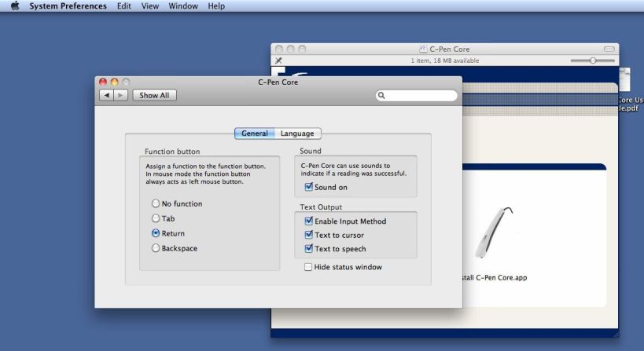Open the Edit menu
Viewport: 644px width, 351px height.
(x=124, y=5)
